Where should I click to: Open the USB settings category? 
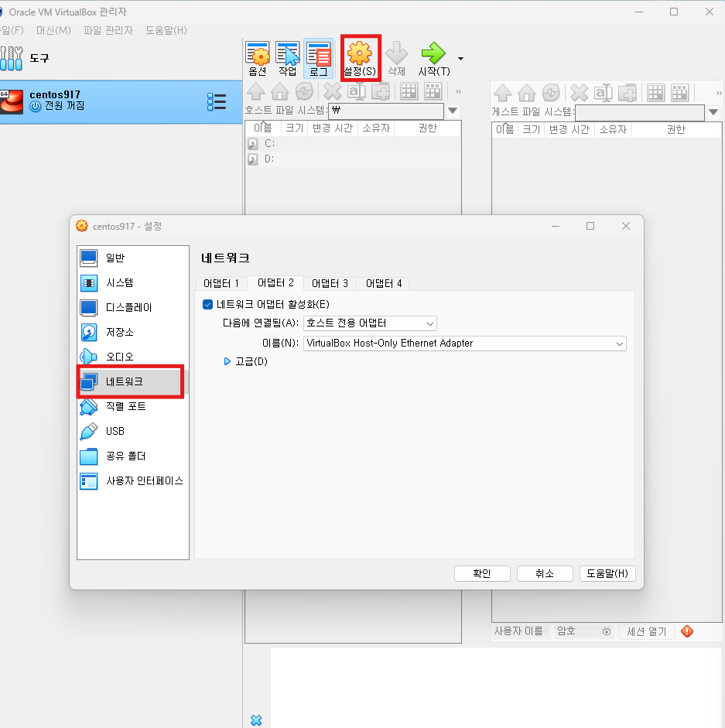tap(133, 431)
